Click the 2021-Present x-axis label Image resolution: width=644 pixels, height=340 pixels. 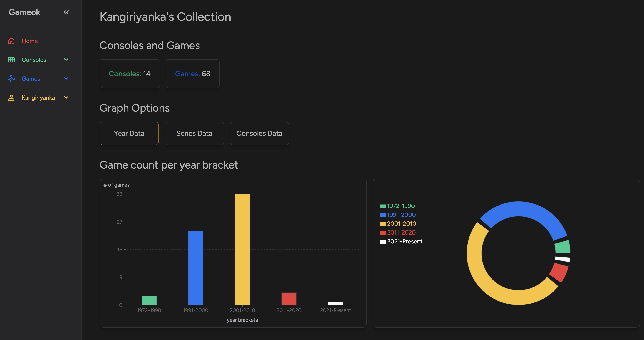tap(336, 310)
